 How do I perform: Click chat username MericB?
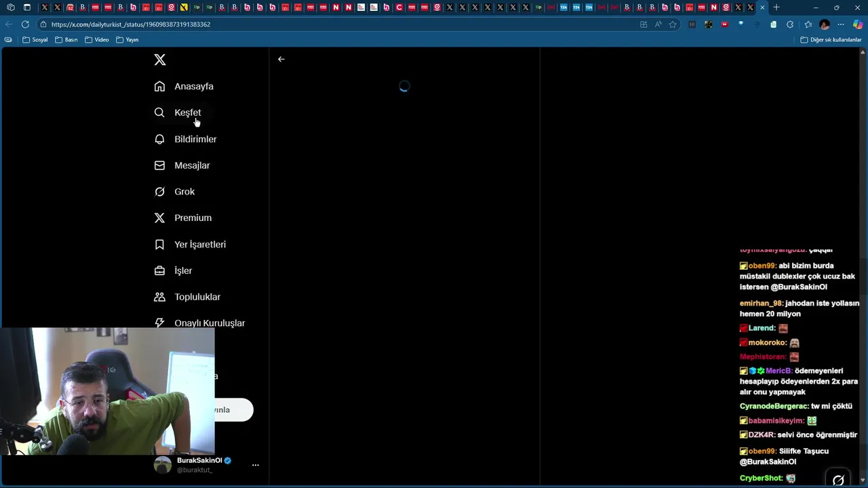[x=778, y=371]
